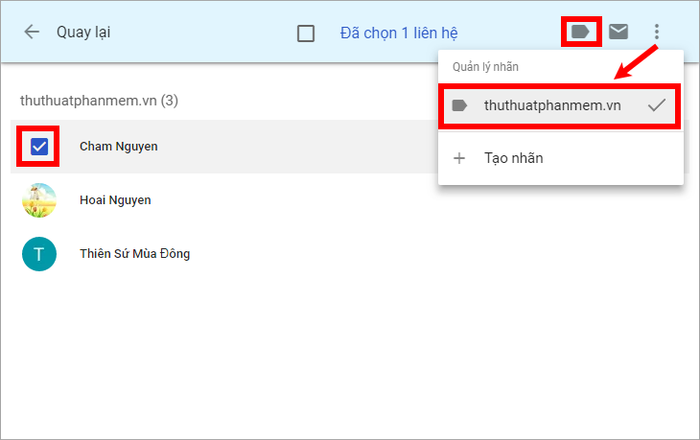Screen dimensions: 700x440
Task: Click the teal T avatar
Action: click(x=39, y=254)
